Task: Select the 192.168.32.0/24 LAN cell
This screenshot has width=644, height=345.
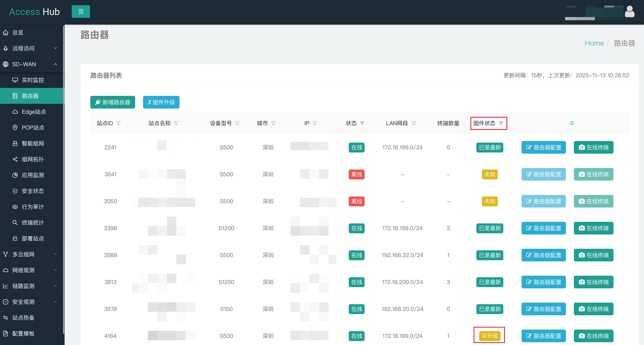Action: click(402, 255)
